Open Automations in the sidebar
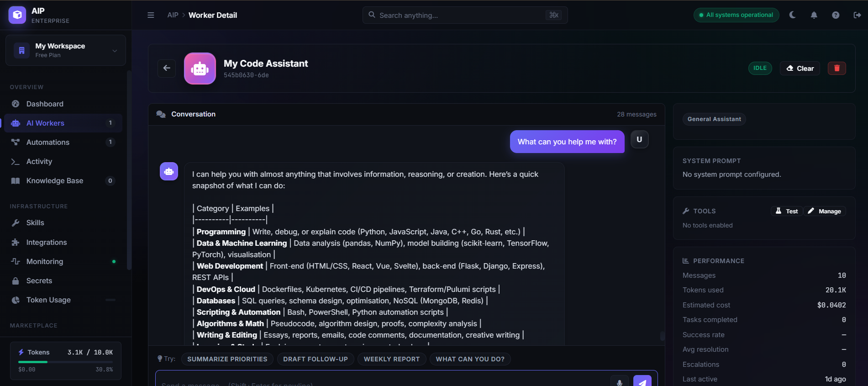868x386 pixels. (63, 142)
